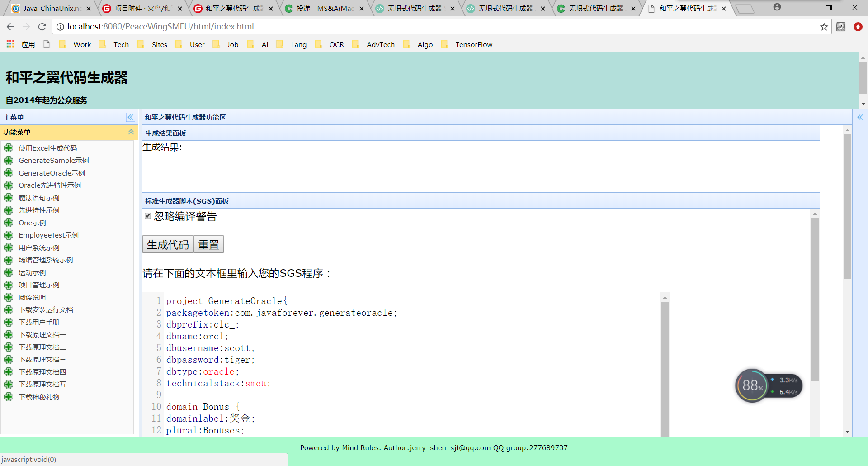
Task: Go back with the browser back arrow
Action: pos(10,27)
